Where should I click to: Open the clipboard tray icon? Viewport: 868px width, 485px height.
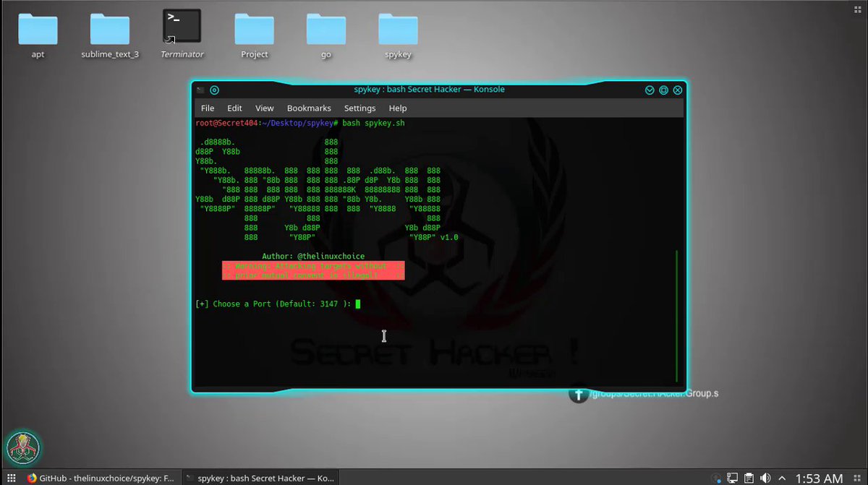click(749, 478)
